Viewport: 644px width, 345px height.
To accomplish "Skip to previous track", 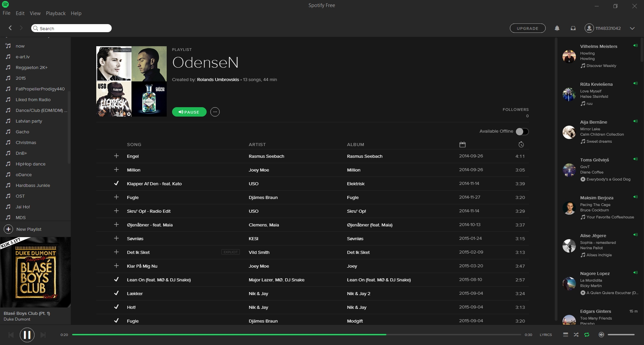I will point(11,335).
